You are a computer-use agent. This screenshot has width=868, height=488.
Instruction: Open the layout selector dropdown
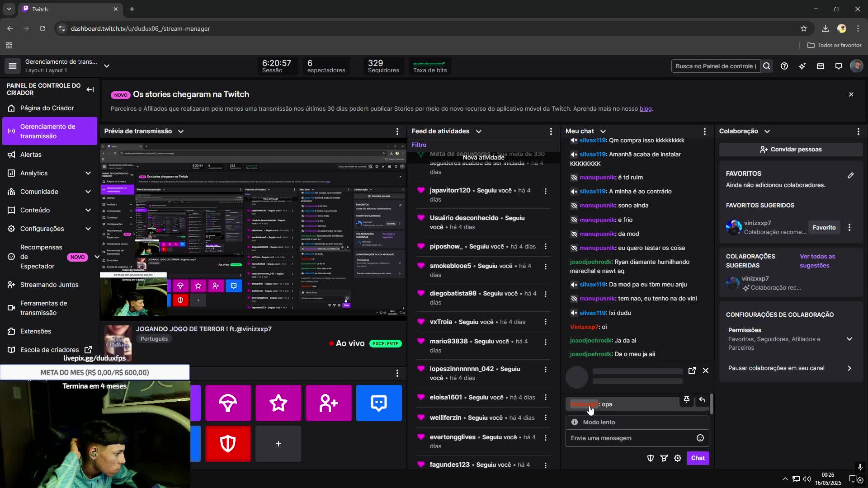click(107, 66)
